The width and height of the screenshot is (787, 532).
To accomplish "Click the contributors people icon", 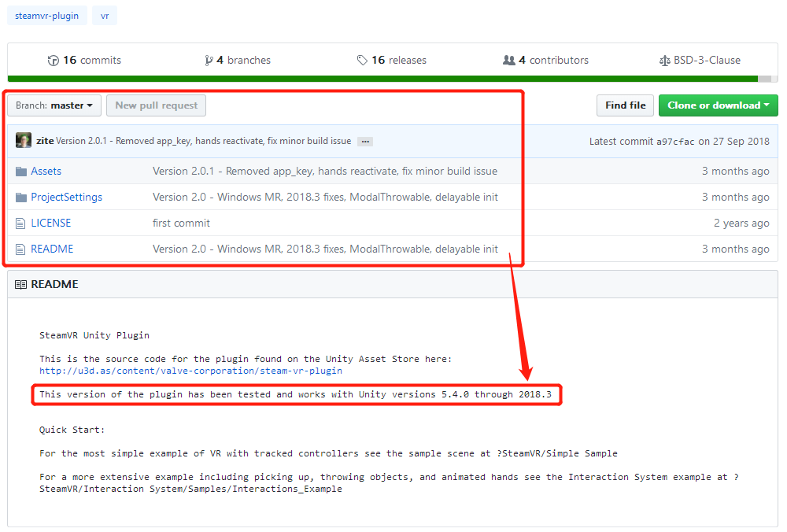I will coord(509,61).
